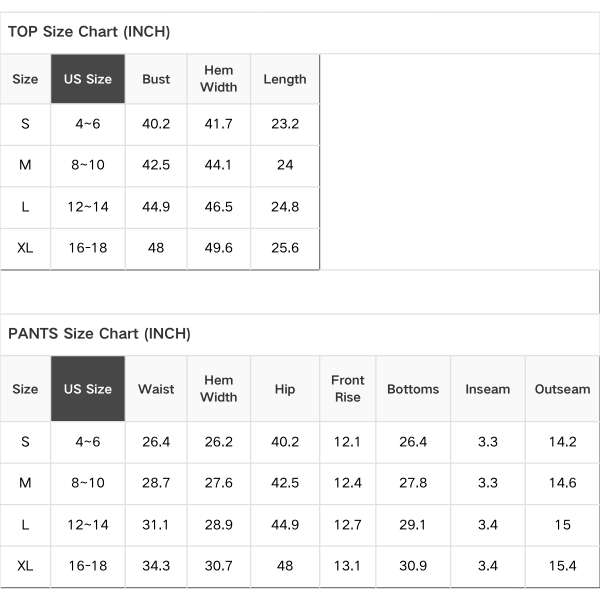Screen dimensions: 600x600
Task: Click the Inseam column header
Action: pyautogui.click(x=488, y=389)
